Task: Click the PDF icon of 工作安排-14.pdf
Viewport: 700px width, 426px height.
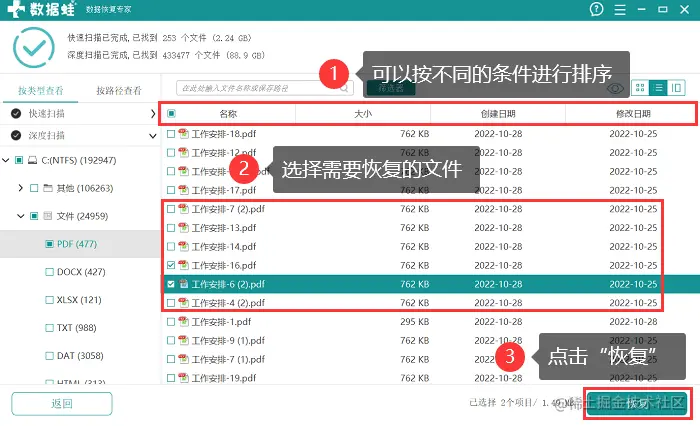Action: click(x=183, y=246)
